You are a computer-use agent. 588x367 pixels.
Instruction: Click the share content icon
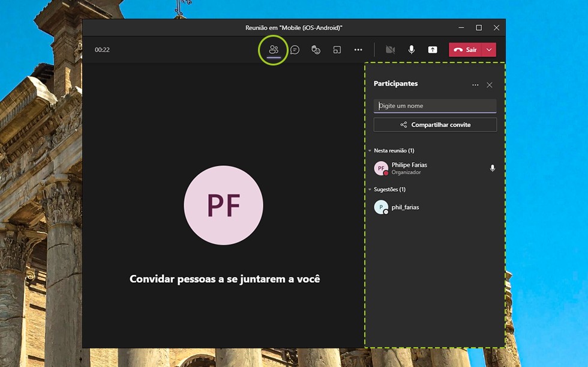pos(433,50)
